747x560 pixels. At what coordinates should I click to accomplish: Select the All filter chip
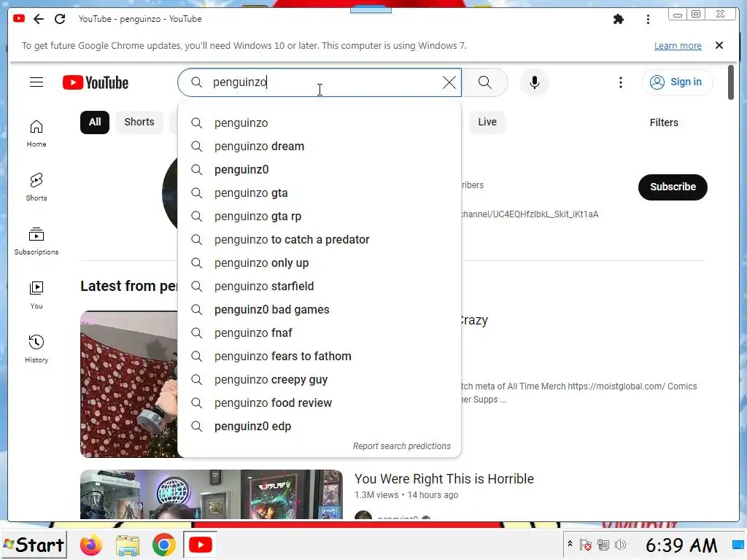[x=95, y=122]
